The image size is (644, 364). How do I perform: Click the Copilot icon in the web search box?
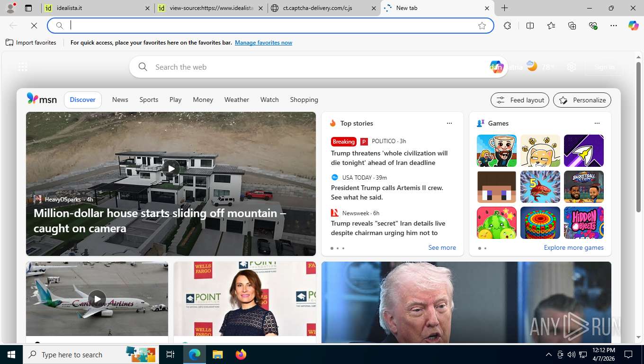point(496,67)
